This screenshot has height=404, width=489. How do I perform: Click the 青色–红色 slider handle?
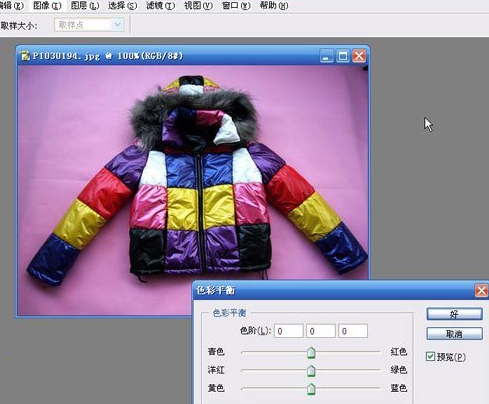[x=311, y=352]
